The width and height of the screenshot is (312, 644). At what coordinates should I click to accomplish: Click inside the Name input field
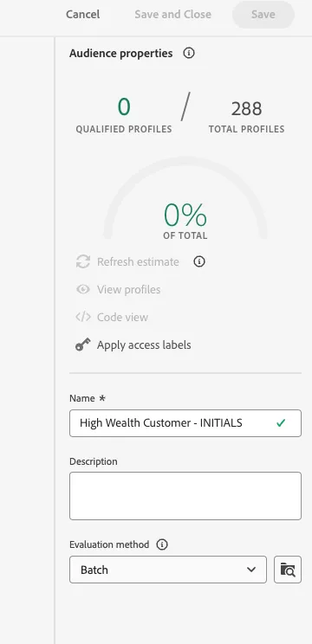click(185, 423)
